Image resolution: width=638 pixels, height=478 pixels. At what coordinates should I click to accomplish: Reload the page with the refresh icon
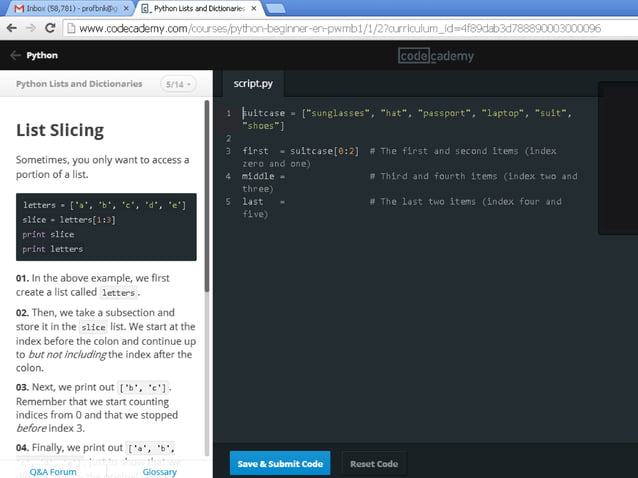(48, 28)
